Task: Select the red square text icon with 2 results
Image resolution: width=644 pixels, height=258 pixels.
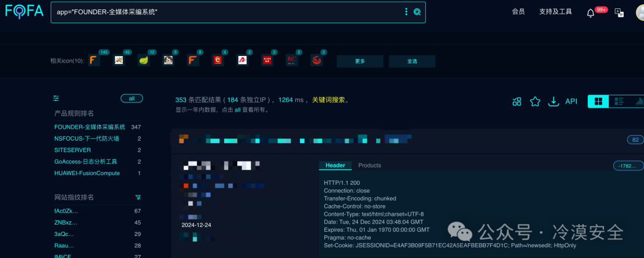Action: click(x=267, y=60)
